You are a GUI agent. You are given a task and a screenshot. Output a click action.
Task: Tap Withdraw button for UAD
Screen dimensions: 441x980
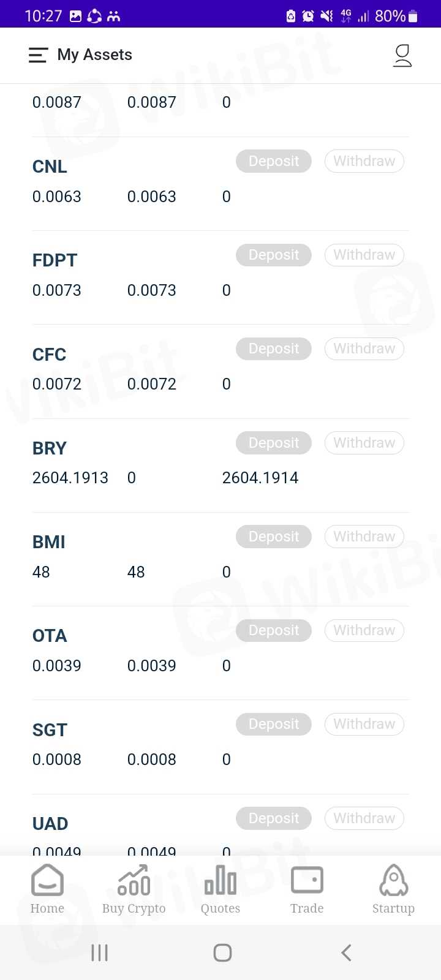(x=364, y=818)
